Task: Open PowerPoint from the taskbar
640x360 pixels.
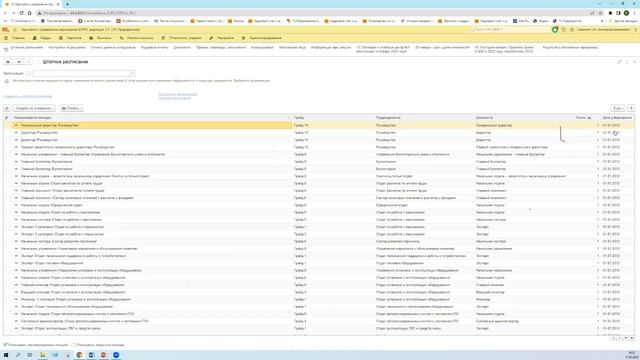Action: coord(104,355)
